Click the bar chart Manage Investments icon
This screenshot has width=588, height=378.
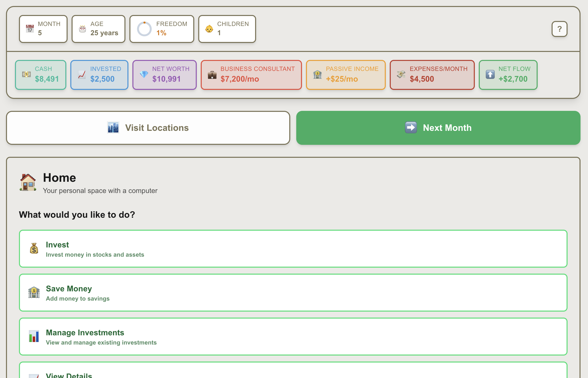pos(34,336)
